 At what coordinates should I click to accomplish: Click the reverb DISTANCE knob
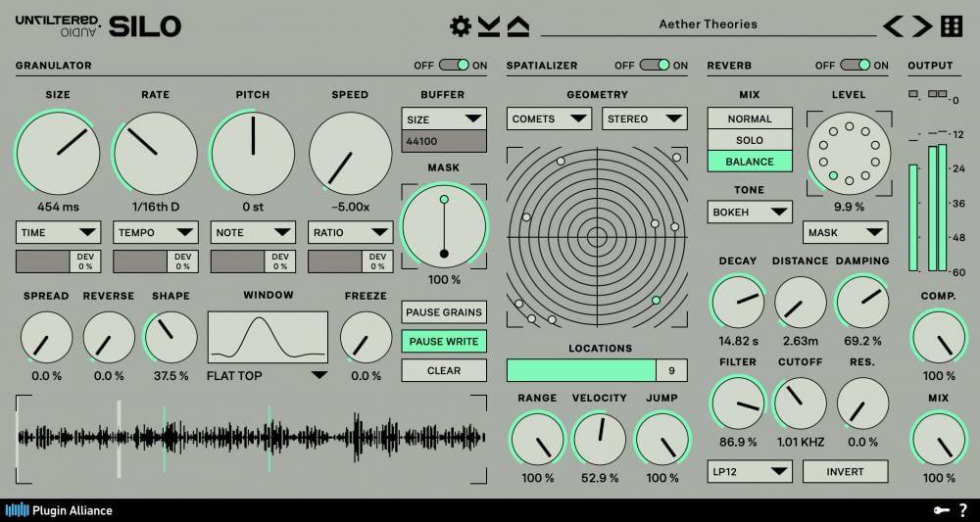tap(801, 303)
